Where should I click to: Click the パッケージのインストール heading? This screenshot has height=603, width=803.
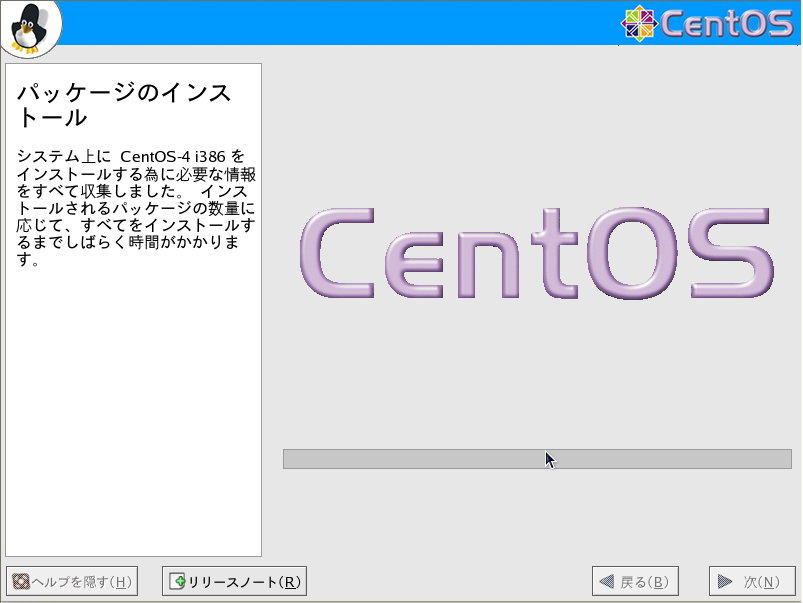point(124,105)
